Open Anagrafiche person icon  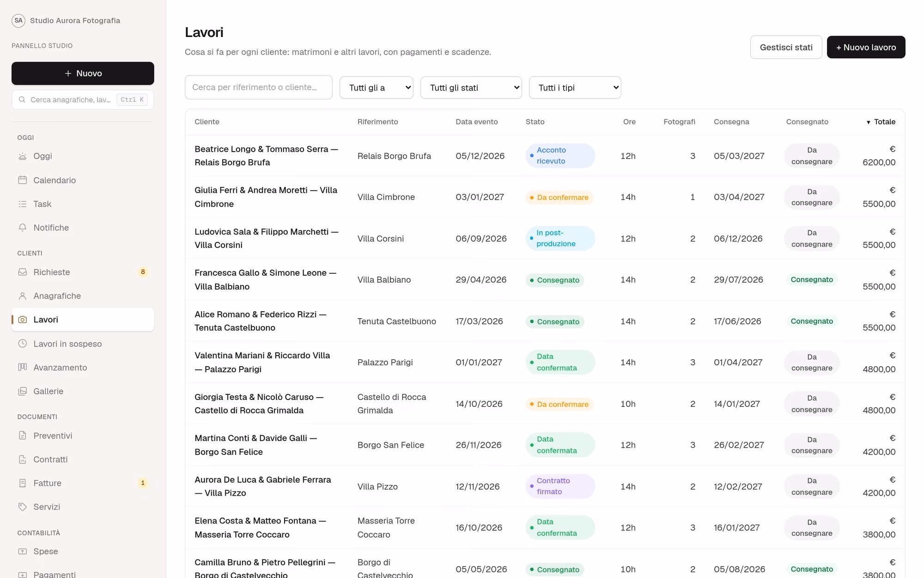(x=22, y=296)
